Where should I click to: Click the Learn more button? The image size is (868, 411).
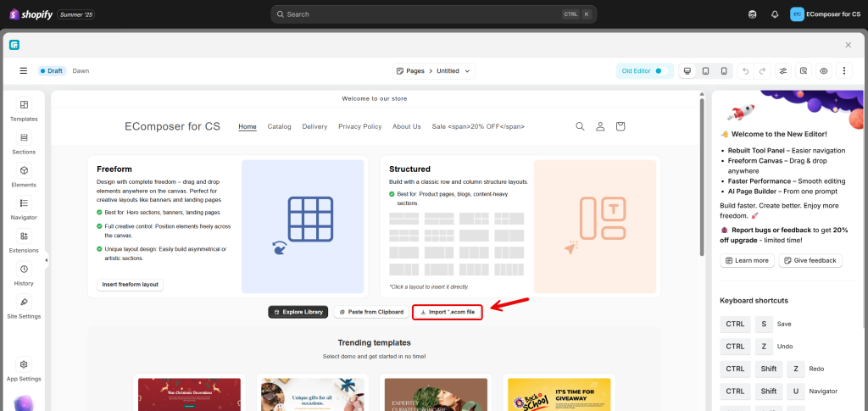[x=747, y=260]
